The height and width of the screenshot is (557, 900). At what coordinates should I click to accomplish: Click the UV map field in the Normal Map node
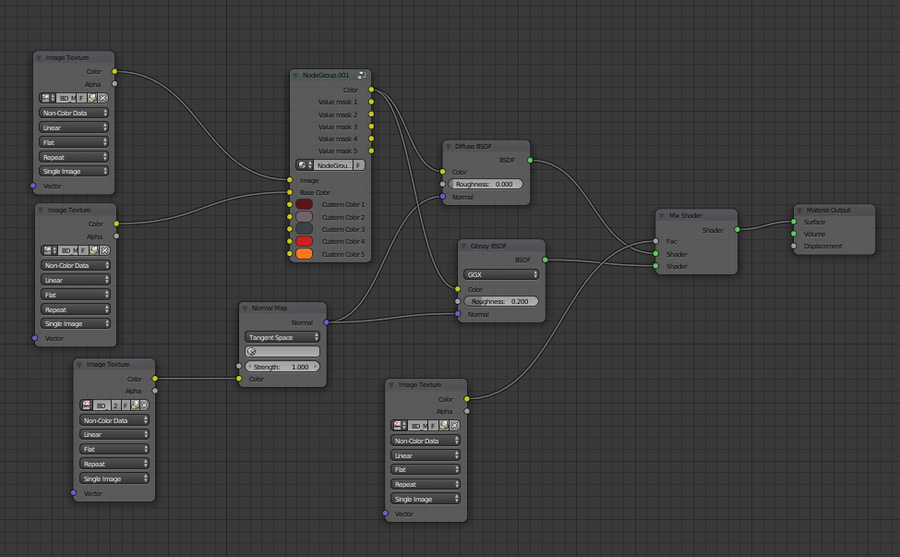(282, 351)
